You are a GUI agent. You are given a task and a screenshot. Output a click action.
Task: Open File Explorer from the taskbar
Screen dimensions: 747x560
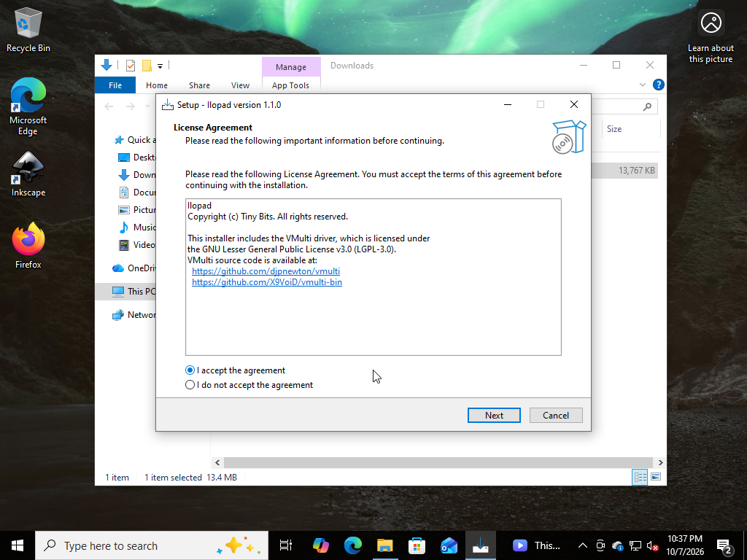coord(384,545)
